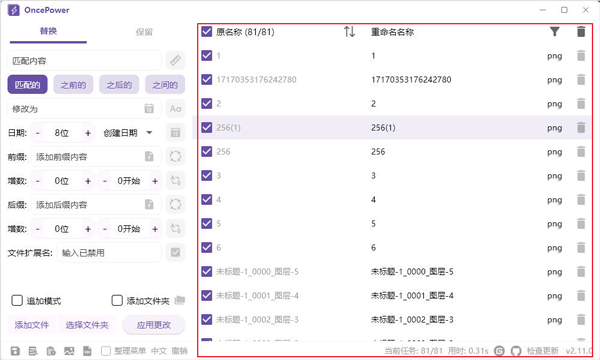Viewport: 600px width, 360px height.
Task: Select the 匹配的 mode
Action: point(28,85)
